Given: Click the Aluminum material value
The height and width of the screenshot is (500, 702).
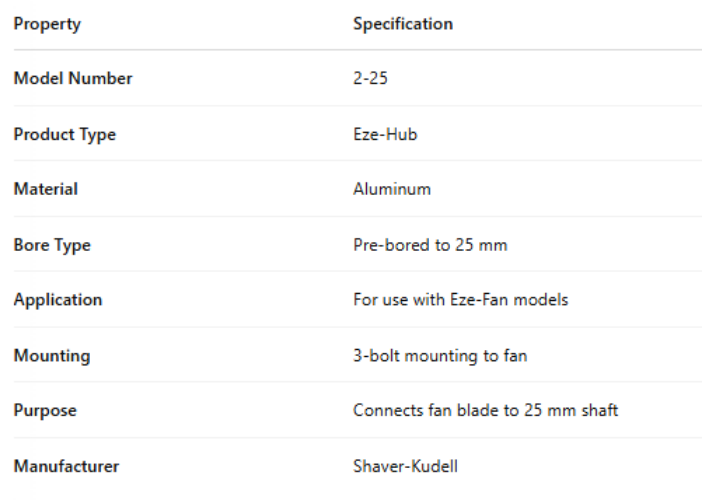Looking at the screenshot, I should (x=392, y=190).
